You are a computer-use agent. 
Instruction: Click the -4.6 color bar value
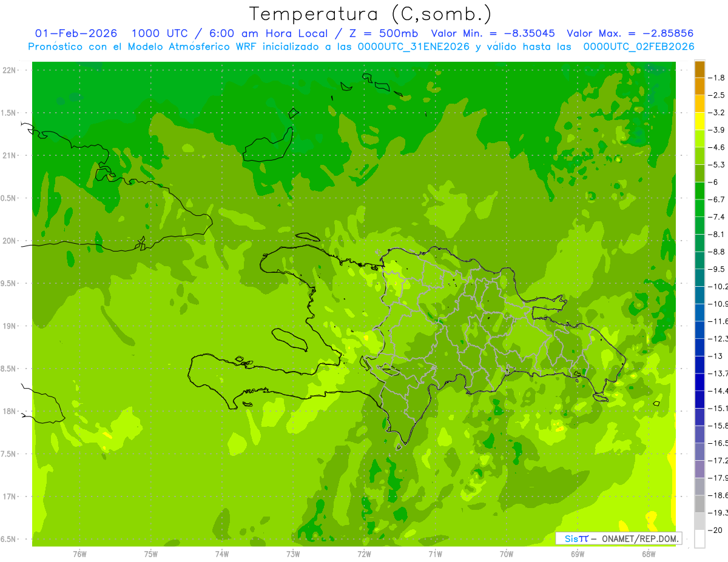pos(717,147)
